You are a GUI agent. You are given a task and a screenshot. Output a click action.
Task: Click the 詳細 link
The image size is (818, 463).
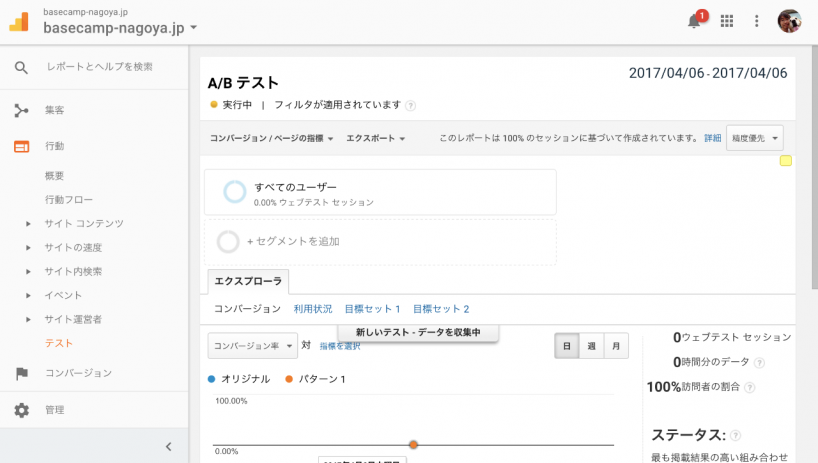point(712,138)
